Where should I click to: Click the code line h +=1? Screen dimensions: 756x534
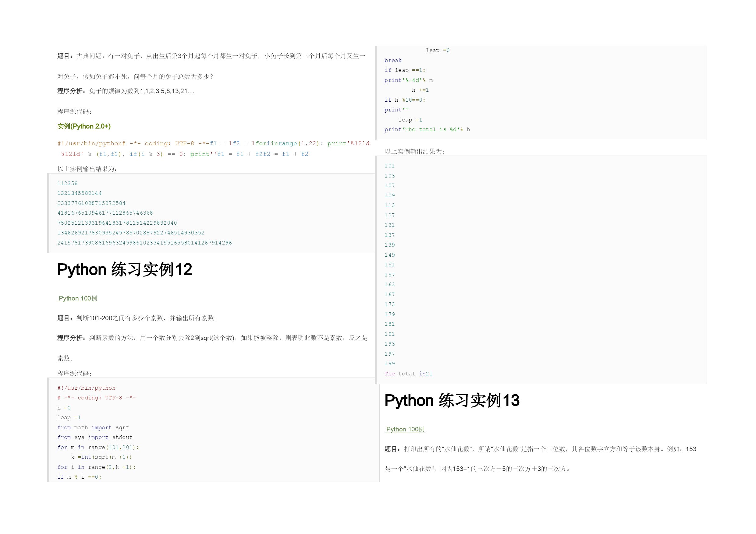420,90
